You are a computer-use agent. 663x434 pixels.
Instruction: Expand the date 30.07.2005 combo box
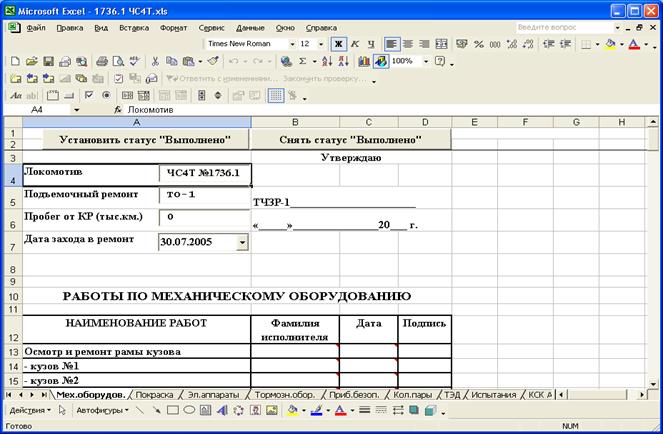242,242
